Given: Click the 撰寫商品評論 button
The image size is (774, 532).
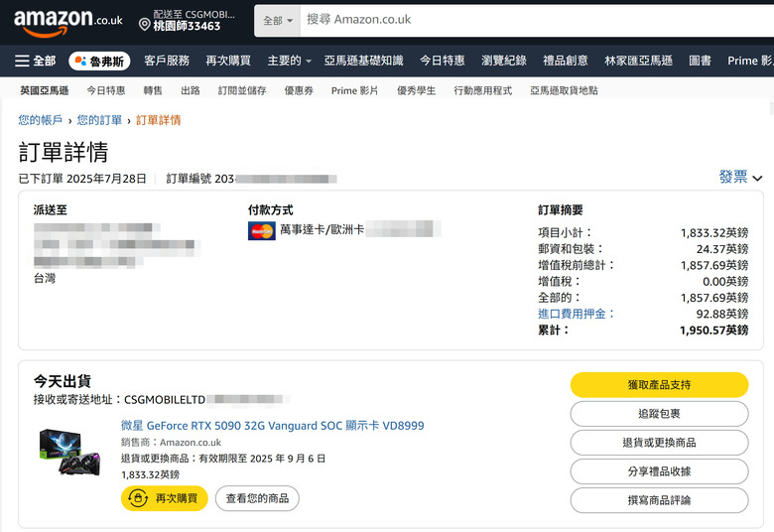Looking at the screenshot, I should 659,500.
